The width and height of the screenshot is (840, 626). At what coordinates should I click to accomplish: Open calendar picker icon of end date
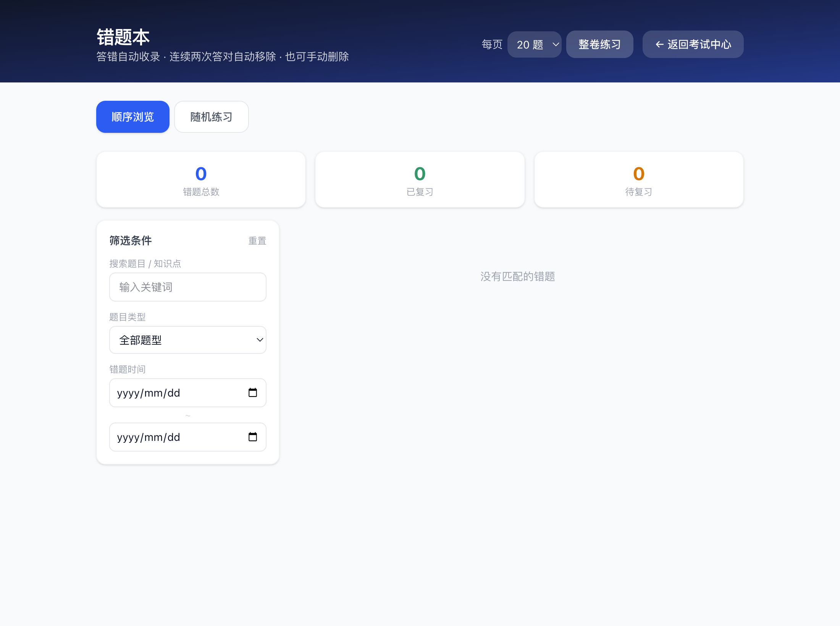coord(253,437)
